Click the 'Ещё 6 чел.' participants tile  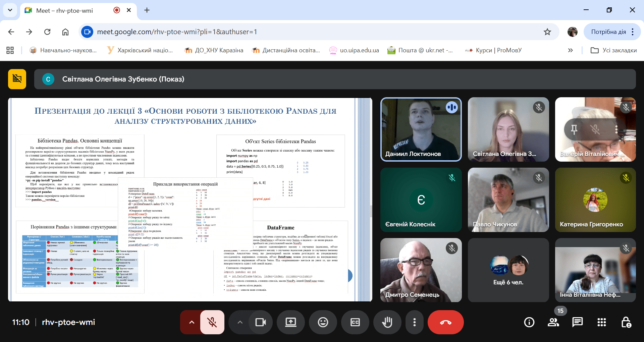coord(508,270)
